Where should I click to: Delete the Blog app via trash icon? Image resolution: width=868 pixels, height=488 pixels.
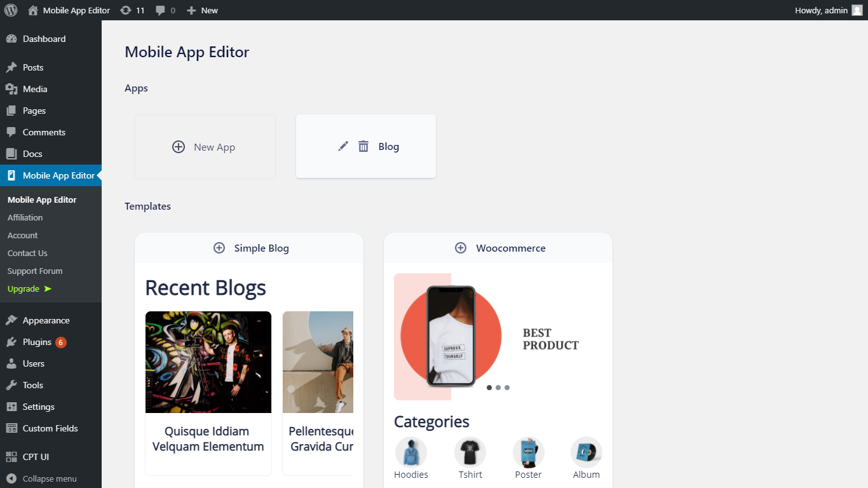pos(363,146)
